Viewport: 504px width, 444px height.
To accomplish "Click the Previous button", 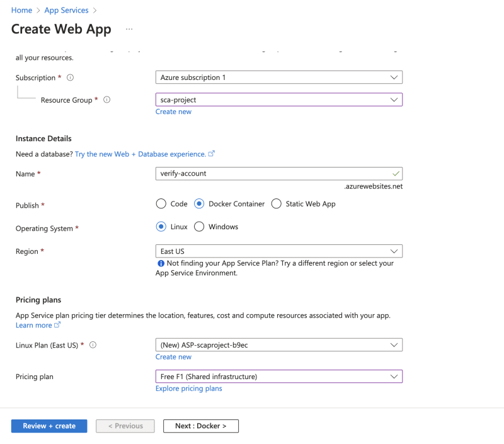I will tap(125, 426).
